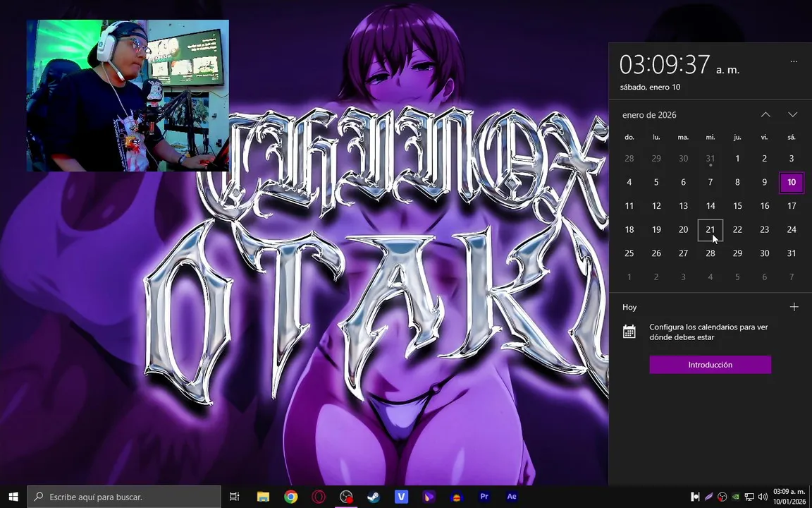The image size is (812, 508).
Task: Select date 9 in the calendar
Action: 764,182
